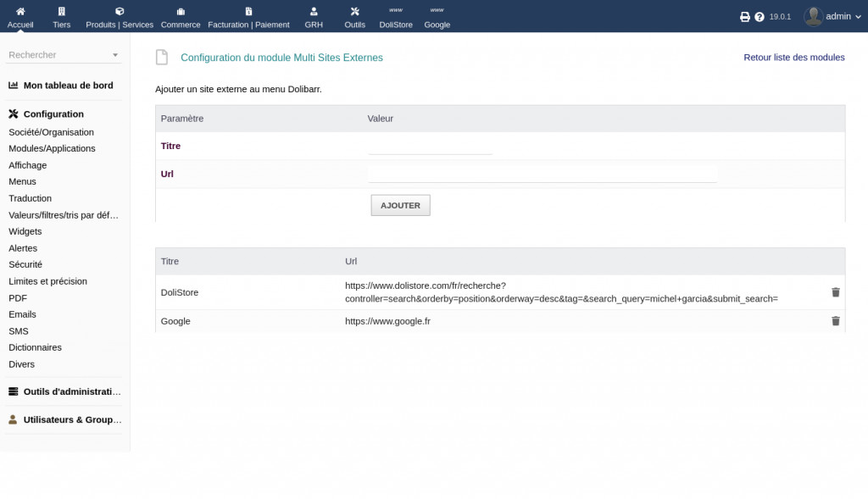Click into the Url input field

point(542,174)
